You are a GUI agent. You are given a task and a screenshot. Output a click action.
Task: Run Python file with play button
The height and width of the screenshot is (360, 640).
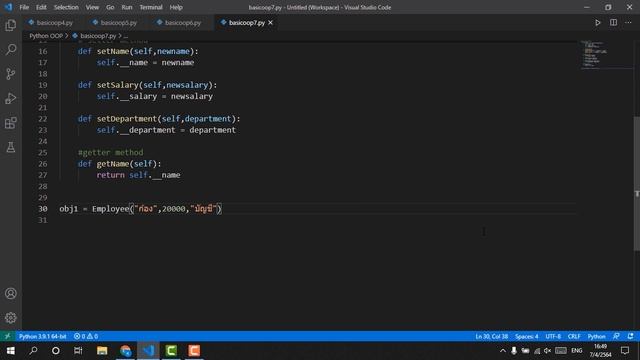pos(598,23)
